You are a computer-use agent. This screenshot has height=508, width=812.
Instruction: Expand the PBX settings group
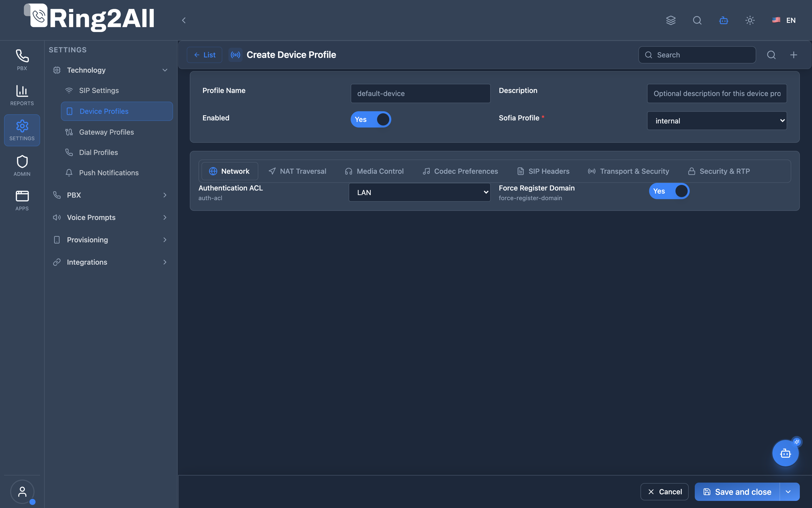click(110, 195)
